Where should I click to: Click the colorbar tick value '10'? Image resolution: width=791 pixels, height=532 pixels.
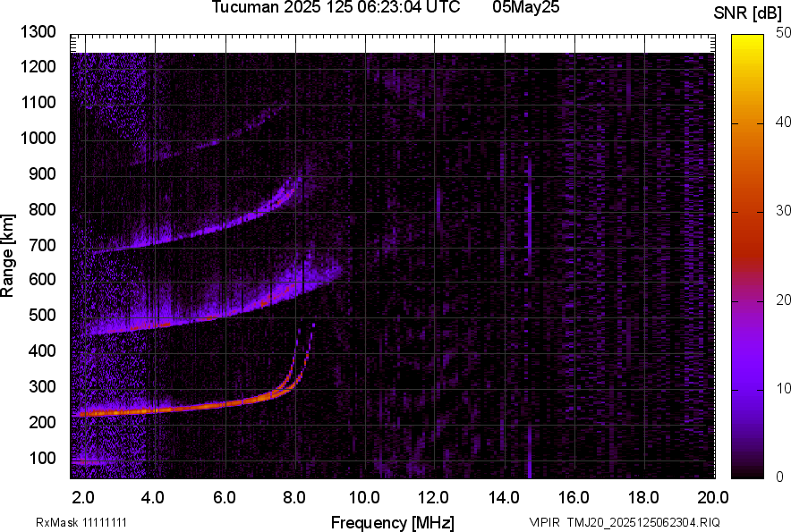click(784, 388)
